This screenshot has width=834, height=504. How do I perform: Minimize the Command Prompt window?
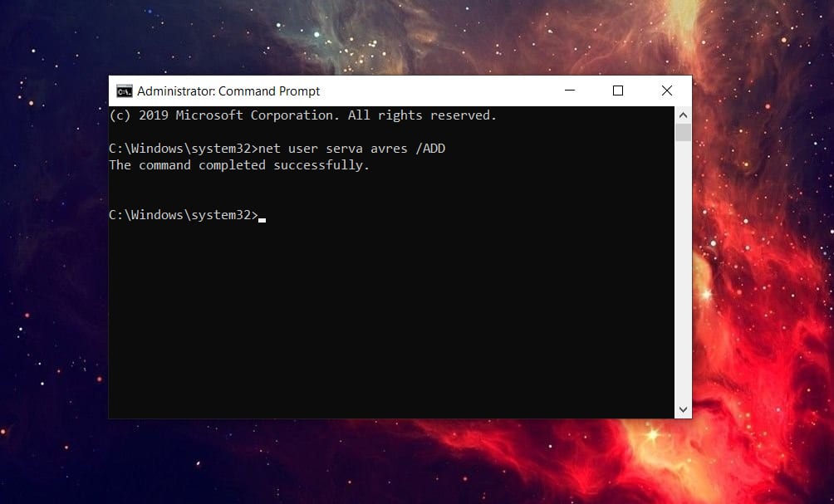tap(570, 91)
